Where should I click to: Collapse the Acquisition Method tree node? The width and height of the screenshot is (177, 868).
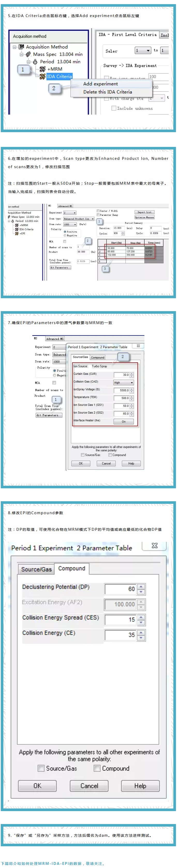click(14, 47)
